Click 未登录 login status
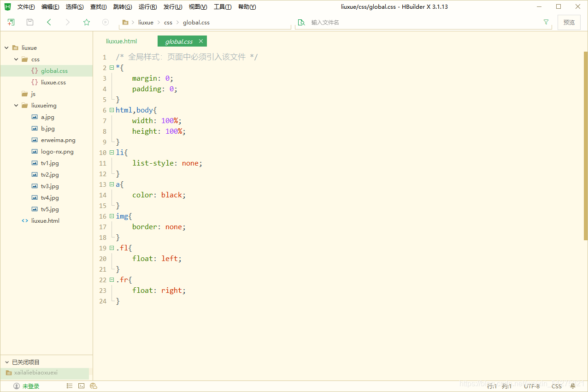The width and height of the screenshot is (588, 392). 31,386
